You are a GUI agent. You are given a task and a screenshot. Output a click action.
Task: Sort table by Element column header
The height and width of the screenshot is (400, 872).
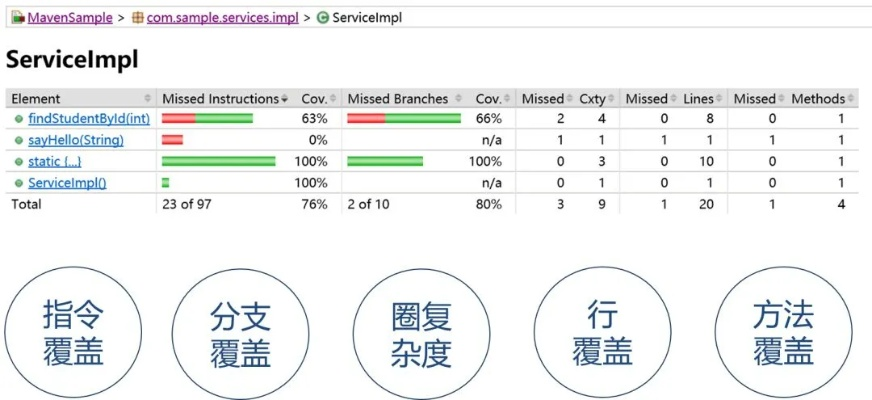click(x=36, y=98)
